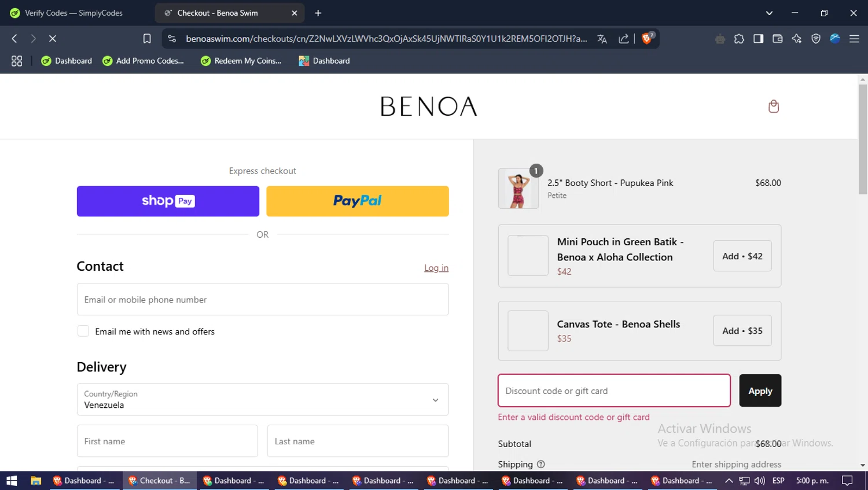Click the 5:00 p. m. clock
This screenshot has height=490, width=868.
(x=812, y=481)
